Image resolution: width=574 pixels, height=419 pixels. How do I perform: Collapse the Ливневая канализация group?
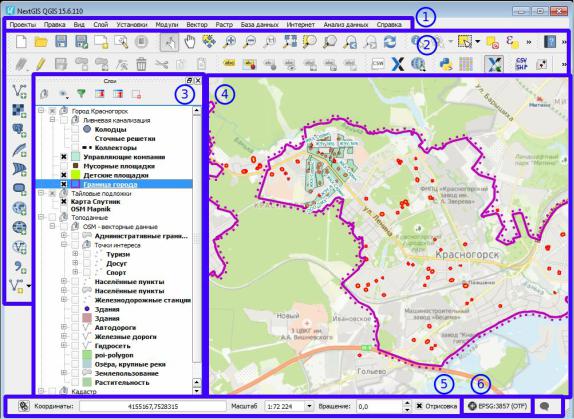52,120
